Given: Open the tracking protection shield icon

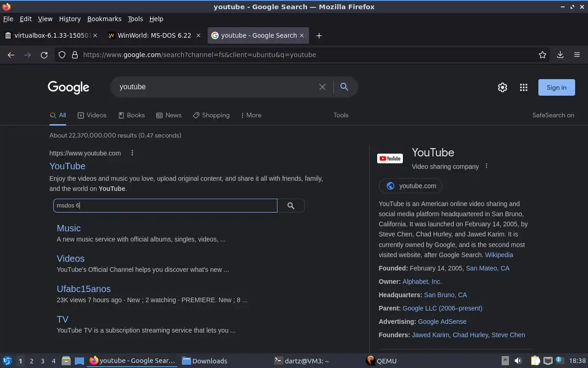Looking at the screenshot, I should pyautogui.click(x=62, y=55).
